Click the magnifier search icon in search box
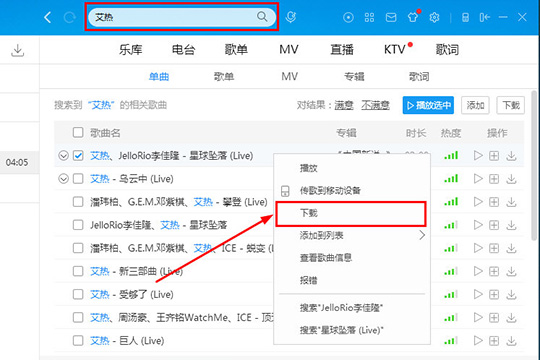The image size is (540, 360). pyautogui.click(x=262, y=17)
